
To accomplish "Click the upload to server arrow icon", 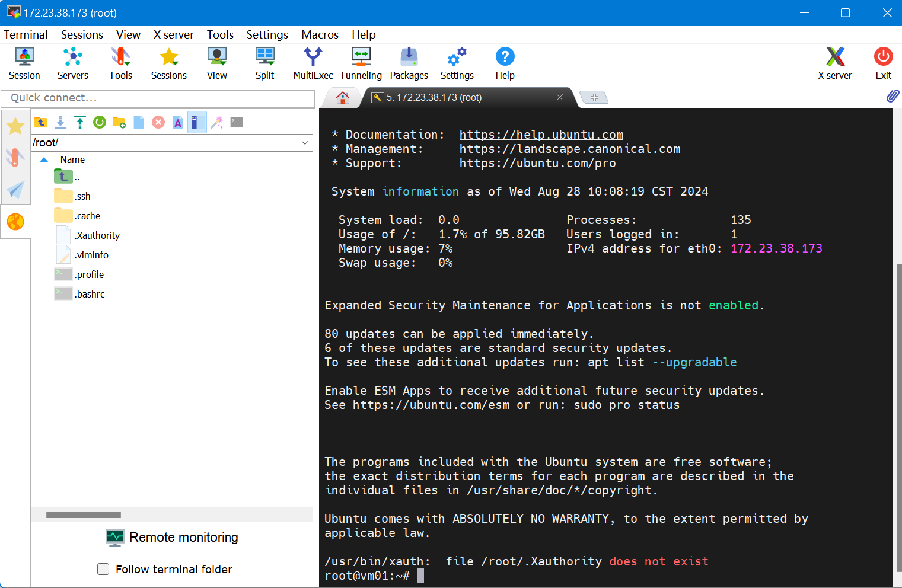I will coord(80,122).
